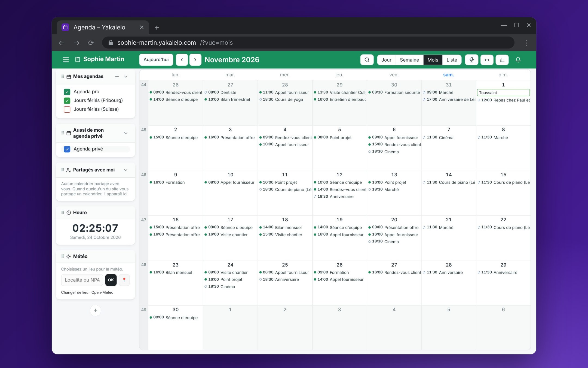Click the Changer de lieu link
The image size is (588, 368).
(75, 292)
